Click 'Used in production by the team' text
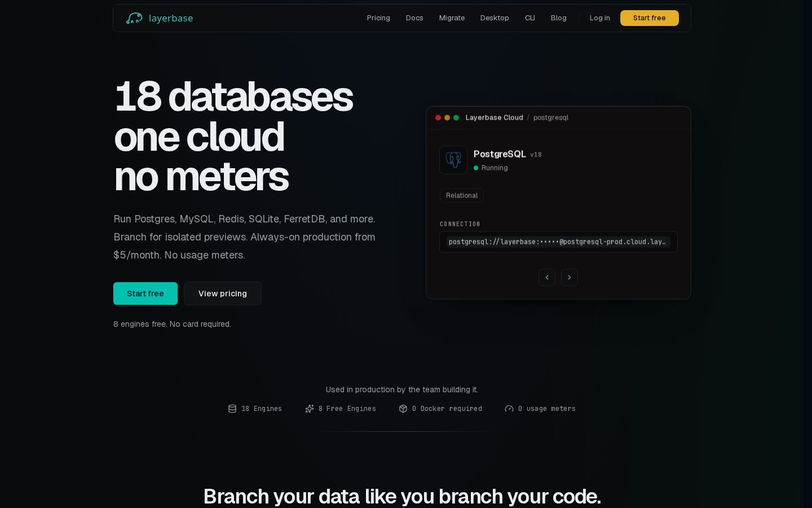 tap(402, 389)
